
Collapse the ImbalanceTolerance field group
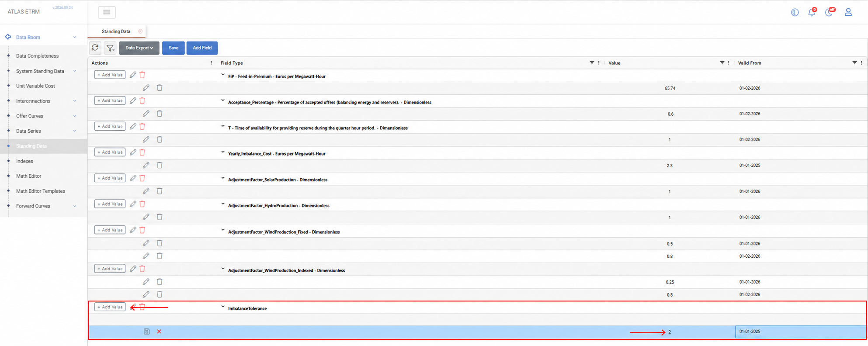coord(223,307)
